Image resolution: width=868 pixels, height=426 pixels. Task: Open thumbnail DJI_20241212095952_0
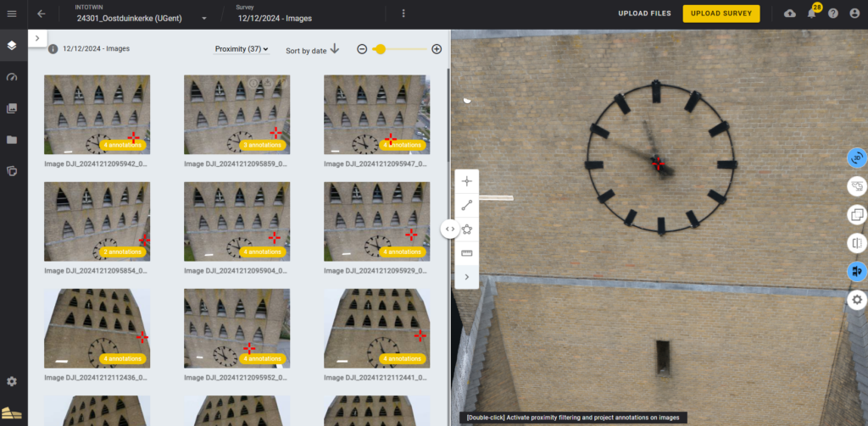[x=237, y=328]
